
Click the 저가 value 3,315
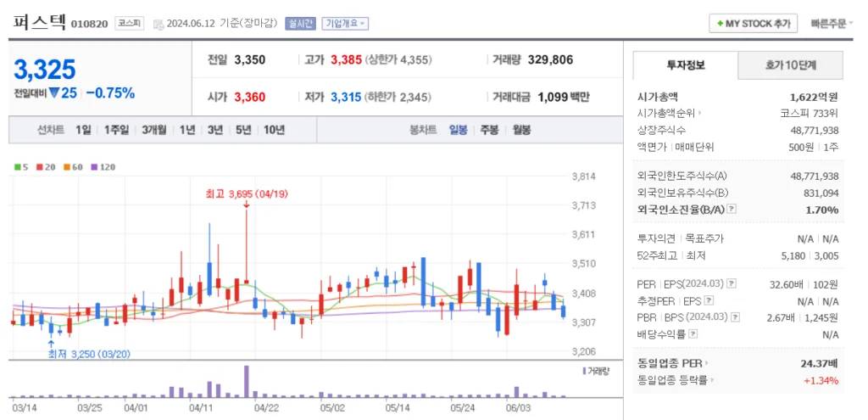coord(346,97)
